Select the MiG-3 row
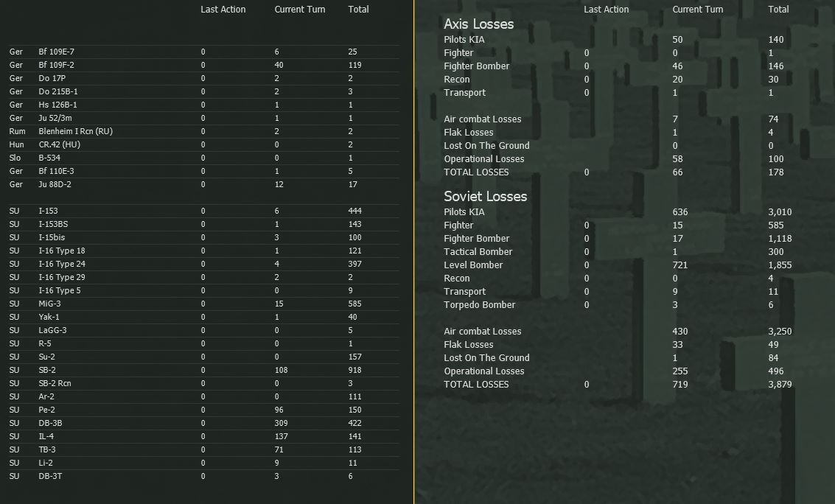The width and height of the screenshot is (835, 504). click(51, 304)
